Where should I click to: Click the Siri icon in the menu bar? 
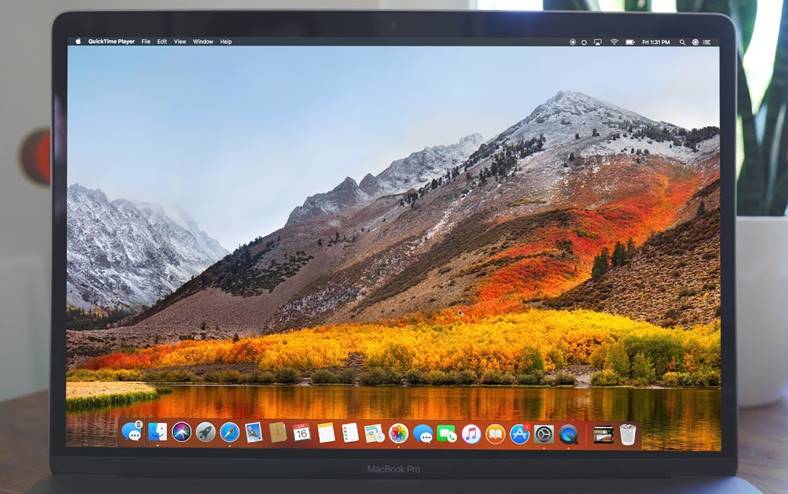(x=695, y=42)
